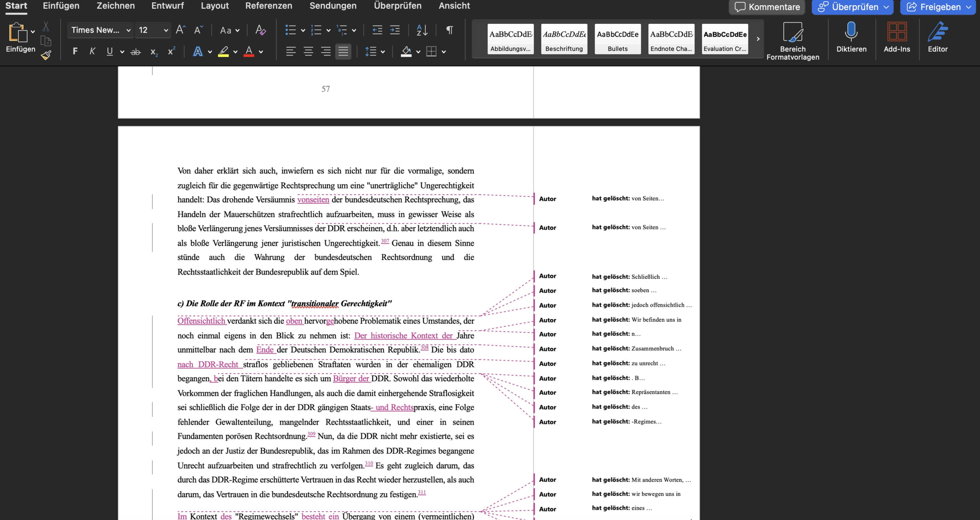Screen dimensions: 980x520
Task: Enable underline for selected text
Action: pos(110,51)
